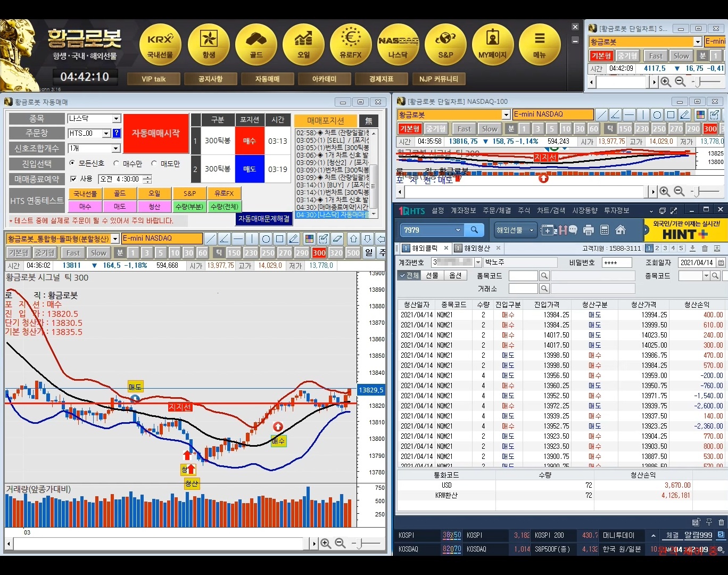Open the 나스닥 NASDAQ button
The image size is (728, 575).
tap(398, 45)
